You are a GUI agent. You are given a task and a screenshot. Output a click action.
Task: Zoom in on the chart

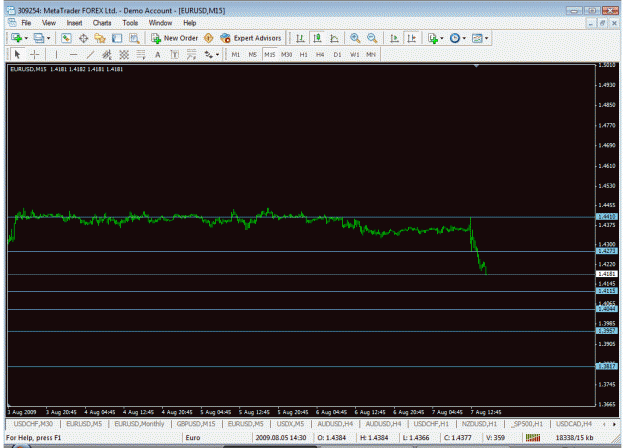tap(355, 38)
